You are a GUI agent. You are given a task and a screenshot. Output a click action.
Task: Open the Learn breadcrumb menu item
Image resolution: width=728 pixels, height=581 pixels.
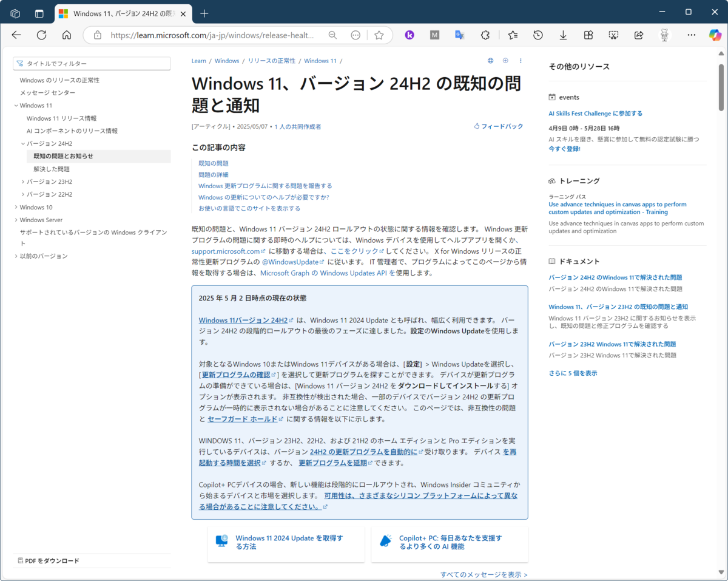click(x=198, y=60)
